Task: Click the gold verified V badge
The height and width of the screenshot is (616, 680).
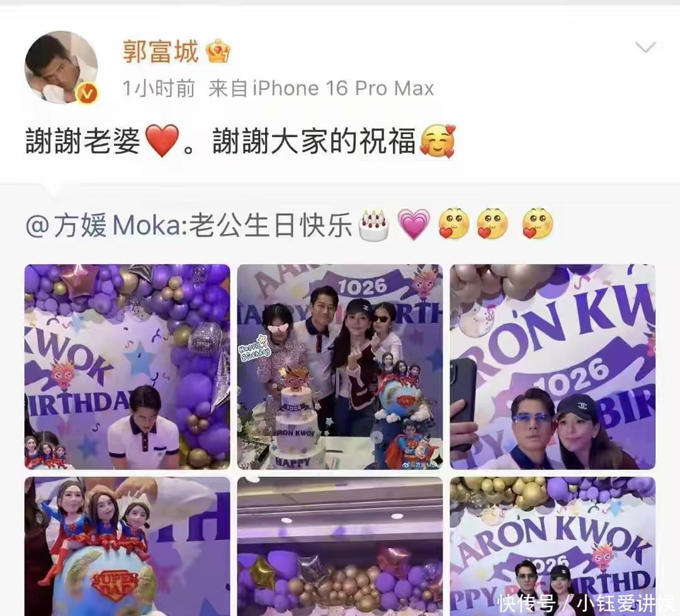Action: point(88,92)
